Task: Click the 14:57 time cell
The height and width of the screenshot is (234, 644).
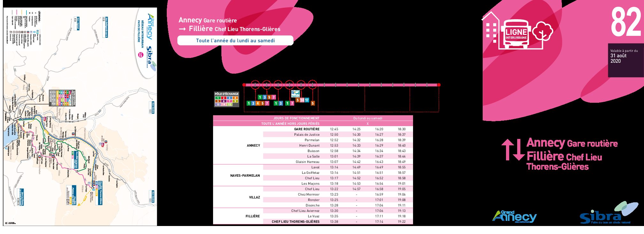Action: (356, 189)
